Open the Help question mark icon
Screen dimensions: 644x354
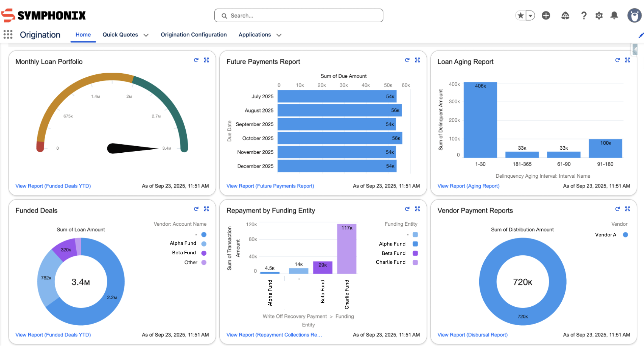584,16
